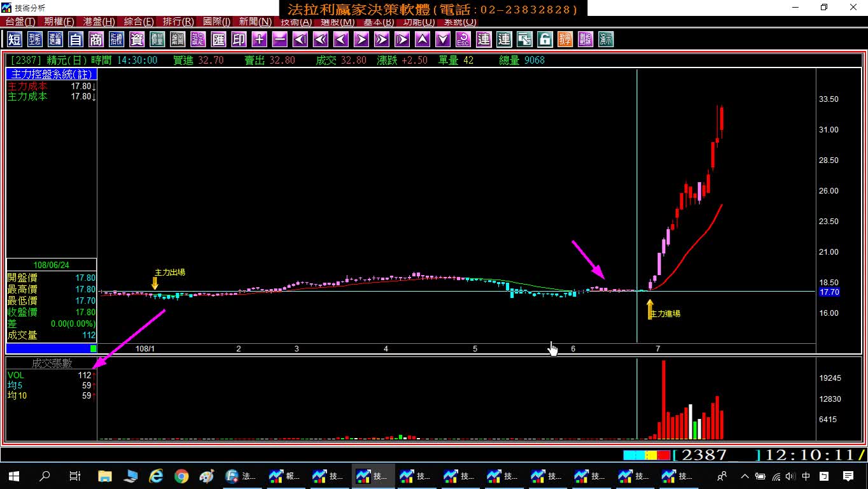The image size is (868, 489).
Task: Click the 型態 toolbar icon
Action: [35, 39]
